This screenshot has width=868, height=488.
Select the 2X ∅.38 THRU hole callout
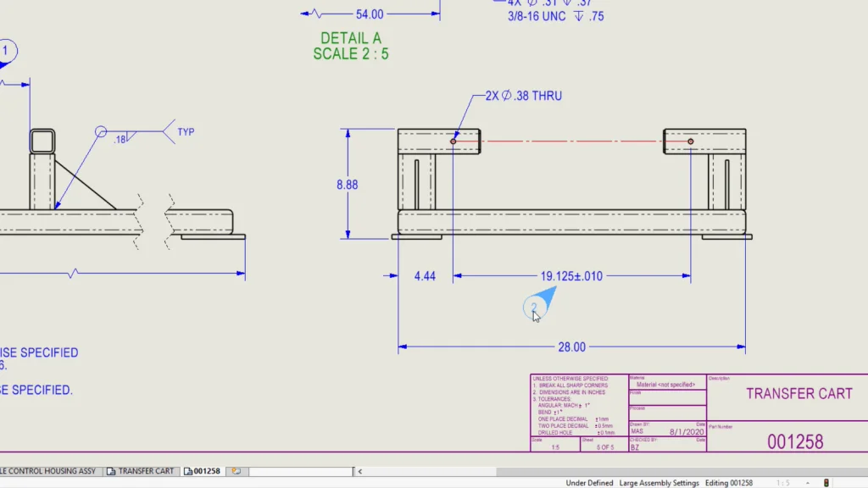pos(523,96)
